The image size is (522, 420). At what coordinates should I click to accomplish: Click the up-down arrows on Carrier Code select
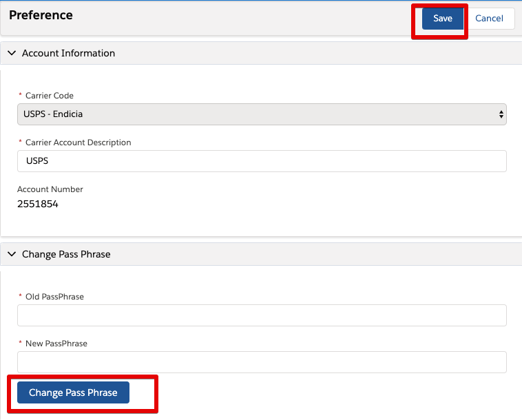(x=501, y=114)
